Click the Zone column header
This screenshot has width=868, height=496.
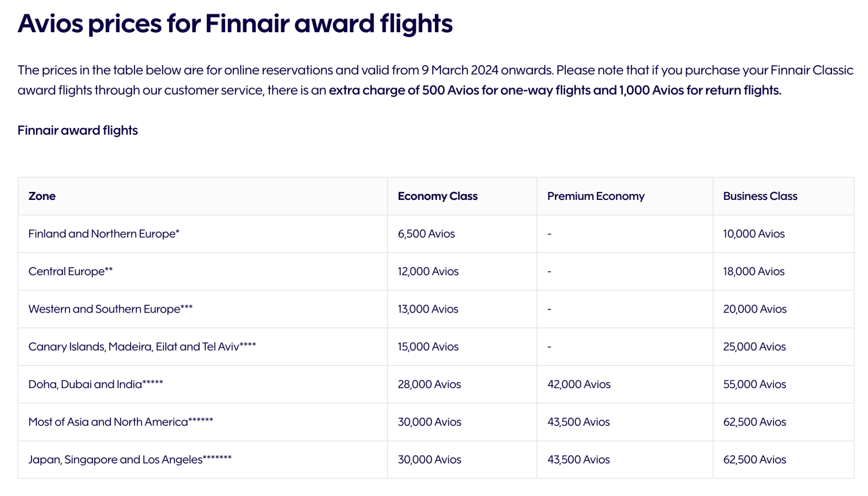pos(42,196)
